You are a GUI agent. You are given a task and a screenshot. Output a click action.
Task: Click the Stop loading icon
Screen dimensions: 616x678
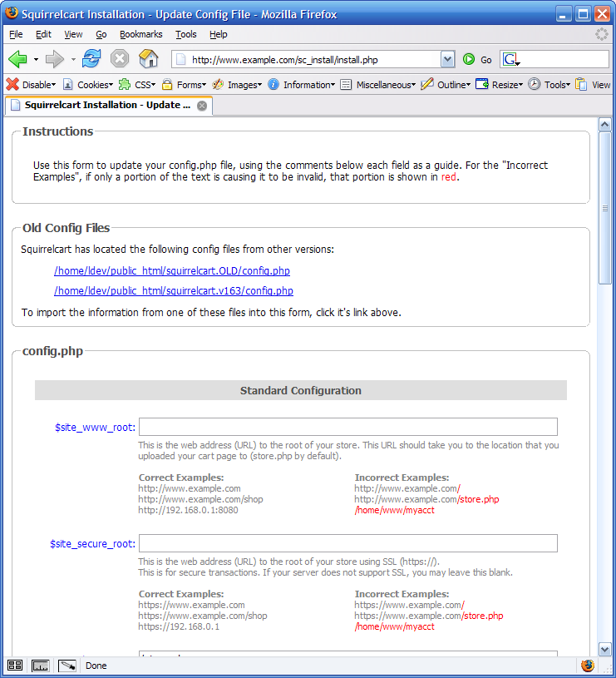[120, 59]
